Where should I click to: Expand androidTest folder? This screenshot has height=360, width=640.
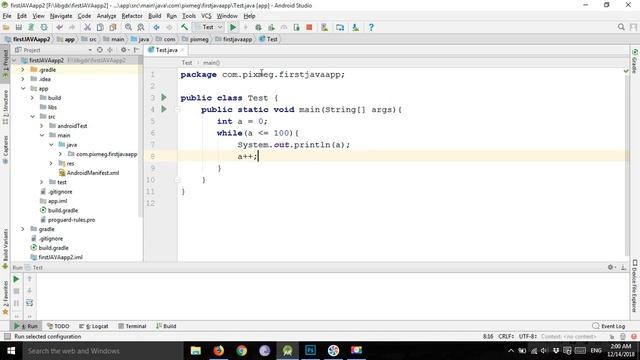click(42, 126)
